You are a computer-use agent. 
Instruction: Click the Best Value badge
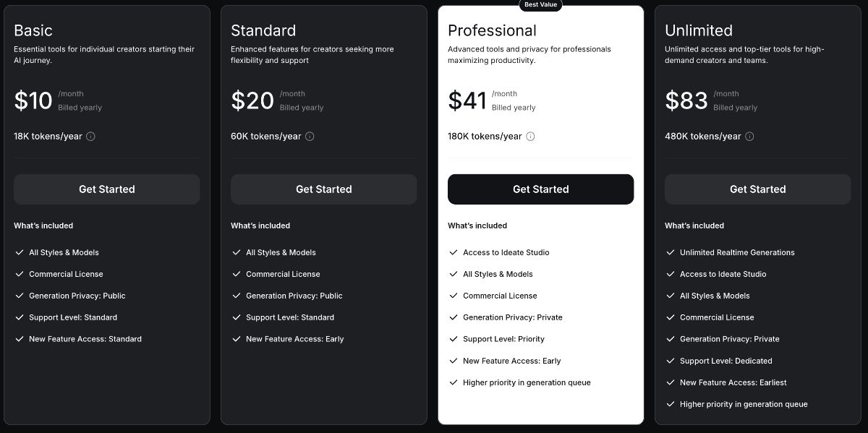point(540,4)
